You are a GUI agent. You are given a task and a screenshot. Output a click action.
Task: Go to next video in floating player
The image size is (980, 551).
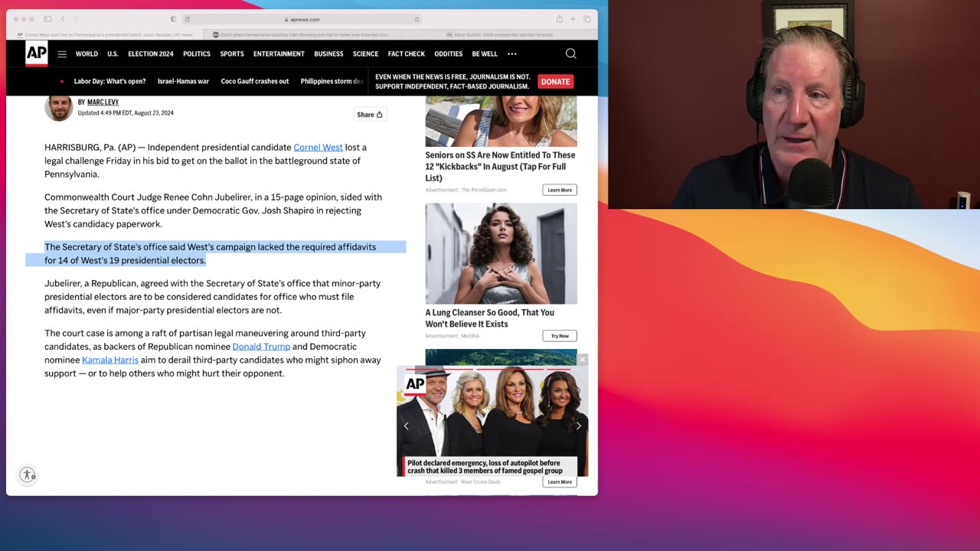pyautogui.click(x=579, y=425)
